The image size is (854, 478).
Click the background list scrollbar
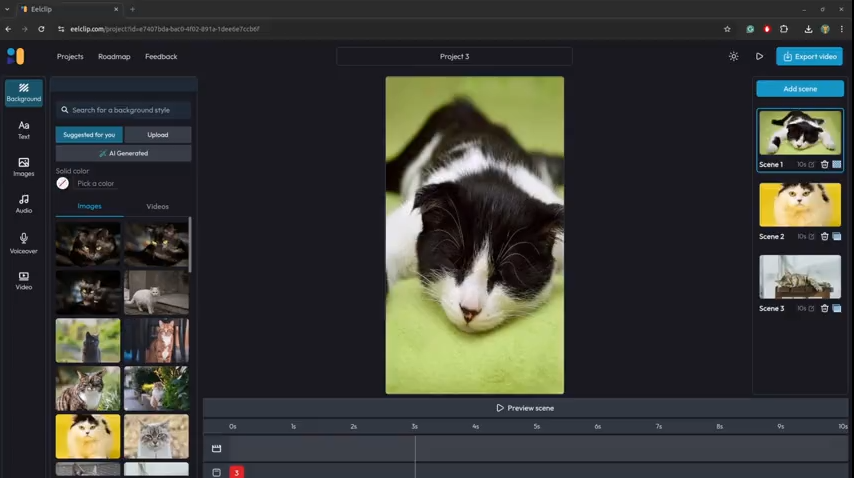[x=190, y=244]
